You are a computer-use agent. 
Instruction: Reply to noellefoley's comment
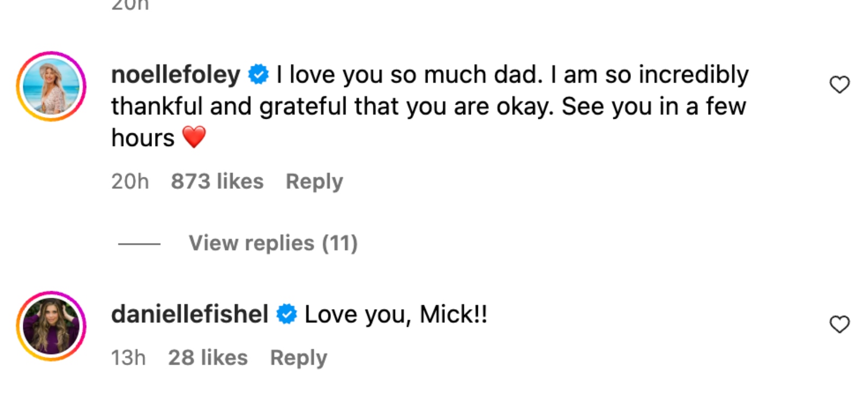(314, 182)
